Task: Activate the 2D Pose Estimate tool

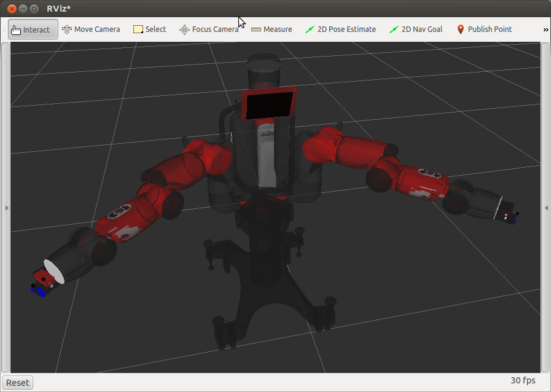Action: click(x=340, y=29)
